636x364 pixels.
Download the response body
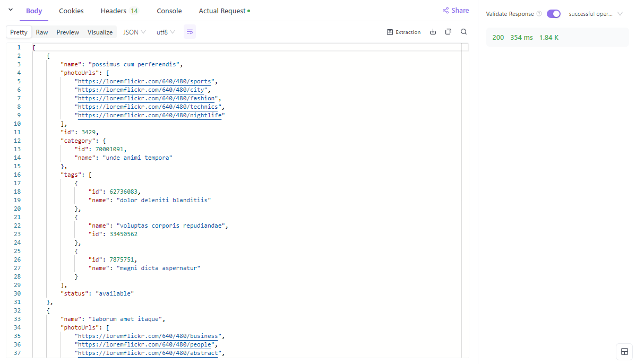coord(433,32)
